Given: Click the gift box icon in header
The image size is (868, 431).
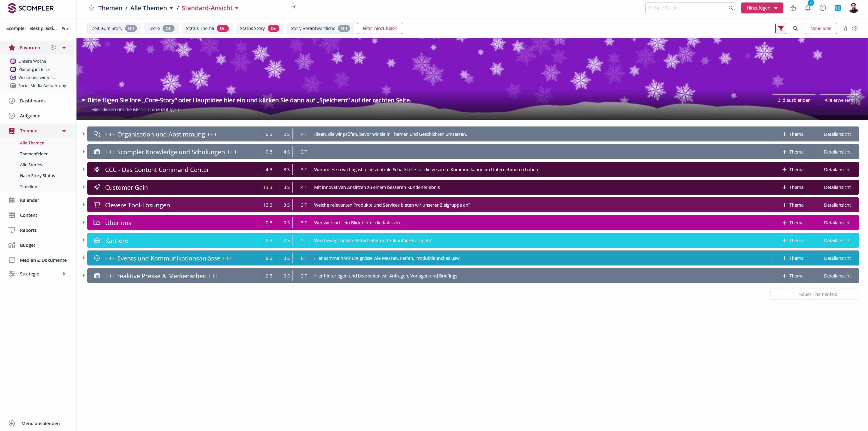Looking at the screenshot, I should coord(792,8).
